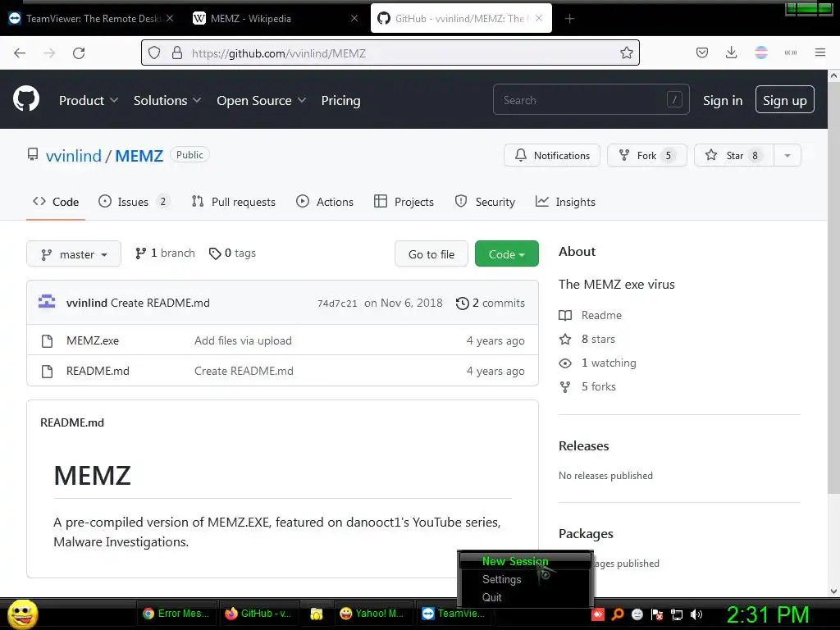The height and width of the screenshot is (630, 840).
Task: Open the Security tab
Action: coord(485,202)
